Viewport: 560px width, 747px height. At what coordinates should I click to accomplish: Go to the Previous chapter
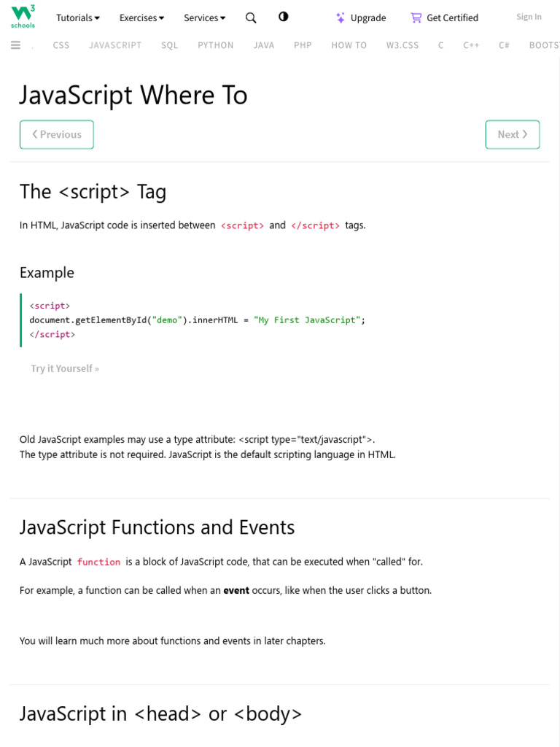pos(57,134)
